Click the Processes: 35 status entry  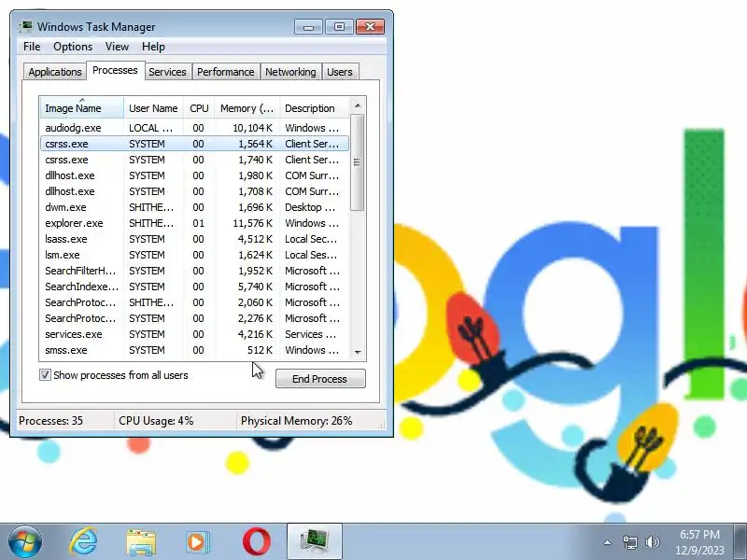(50, 421)
